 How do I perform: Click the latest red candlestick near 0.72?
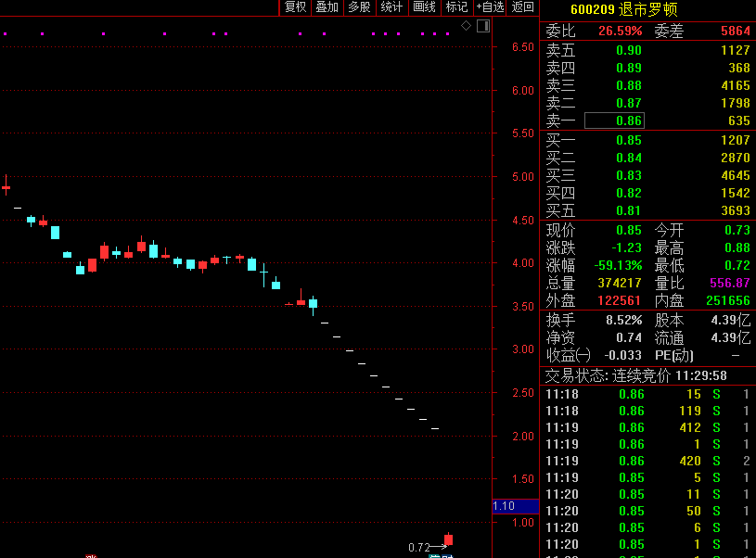(449, 539)
